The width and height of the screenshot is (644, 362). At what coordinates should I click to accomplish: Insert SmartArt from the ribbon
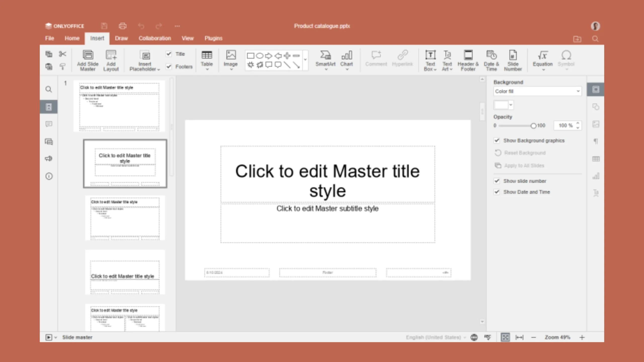pos(326,60)
